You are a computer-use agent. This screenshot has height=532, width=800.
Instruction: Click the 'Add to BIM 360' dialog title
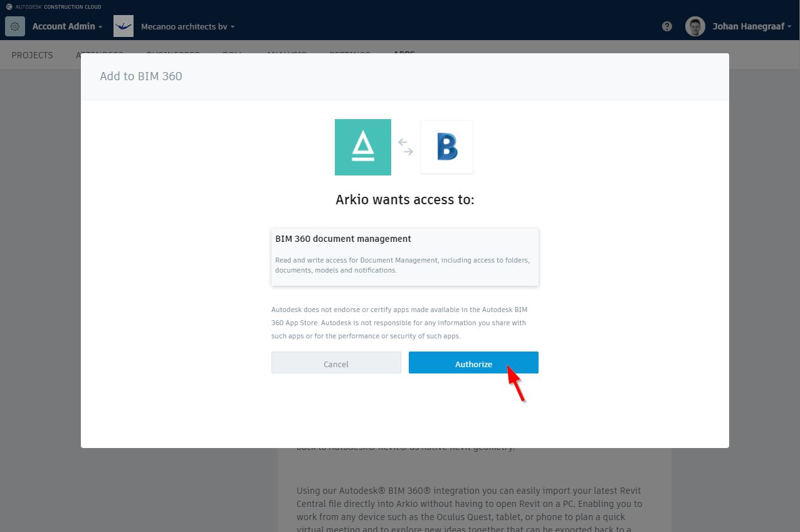coord(141,76)
